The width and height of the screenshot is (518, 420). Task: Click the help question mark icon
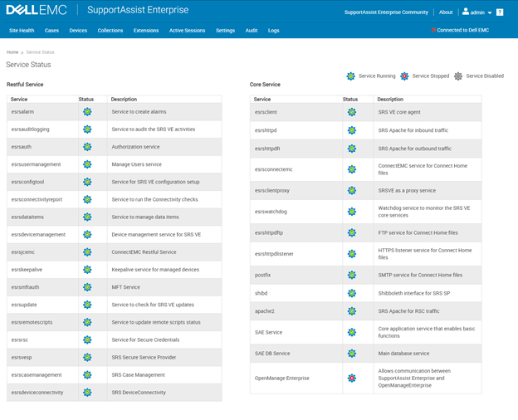[500, 12]
